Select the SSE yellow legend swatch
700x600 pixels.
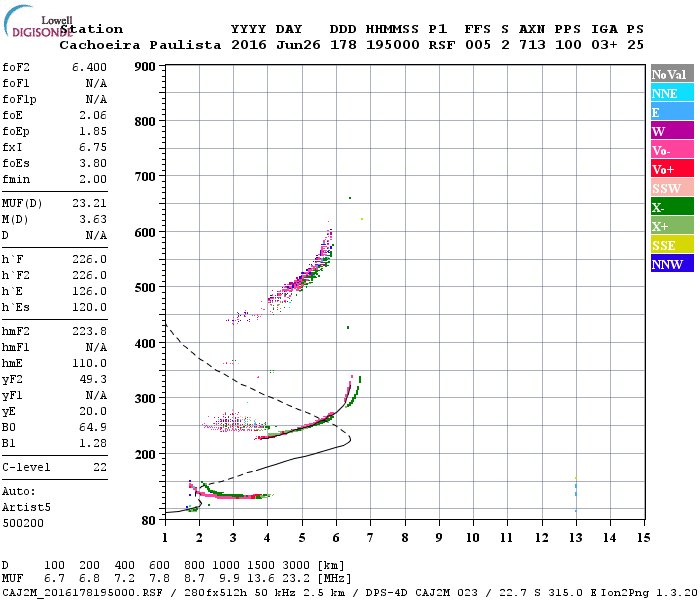(672, 245)
